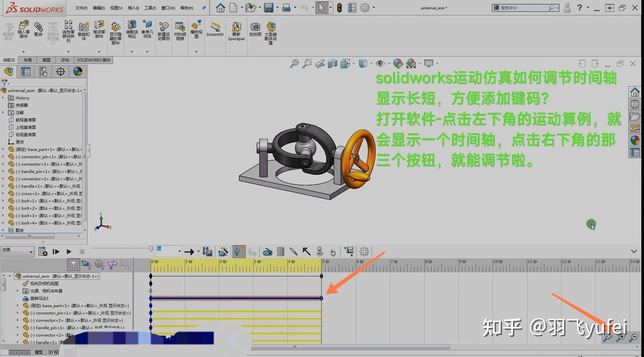
Task: Open the Bill of Materials tool
Action: 180,31
